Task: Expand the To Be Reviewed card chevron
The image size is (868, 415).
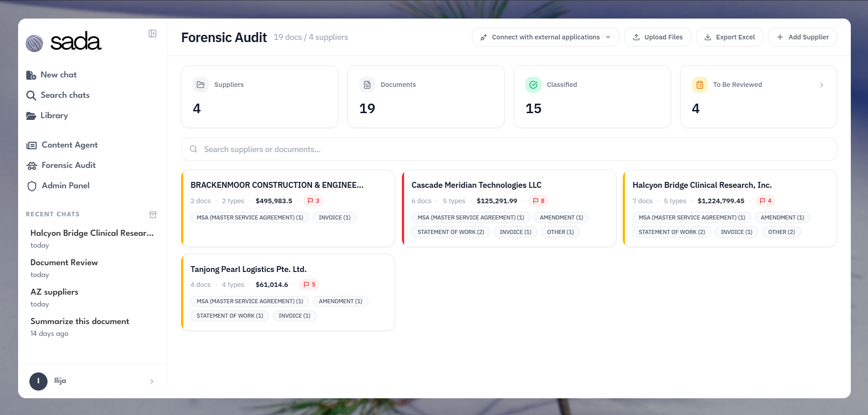Action: click(821, 85)
